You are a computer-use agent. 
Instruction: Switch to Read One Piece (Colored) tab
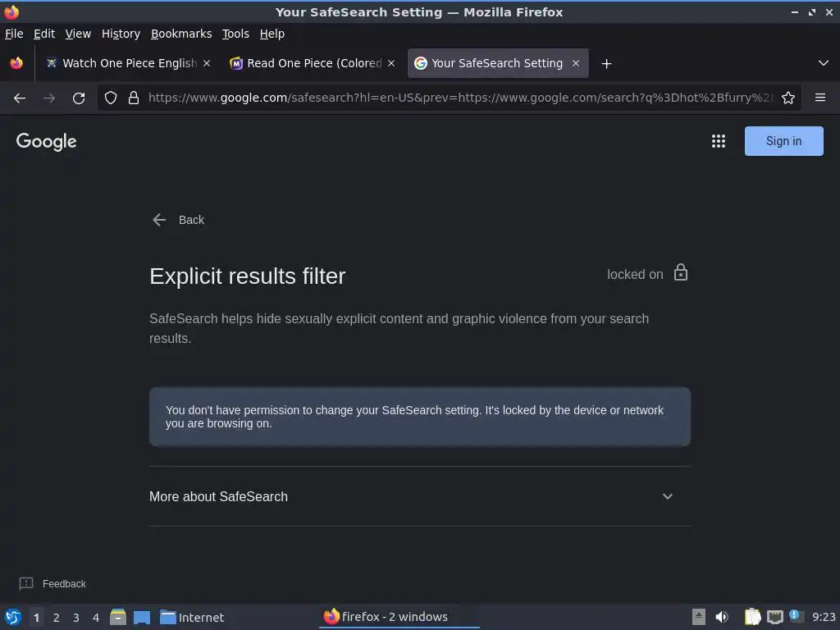point(313,63)
